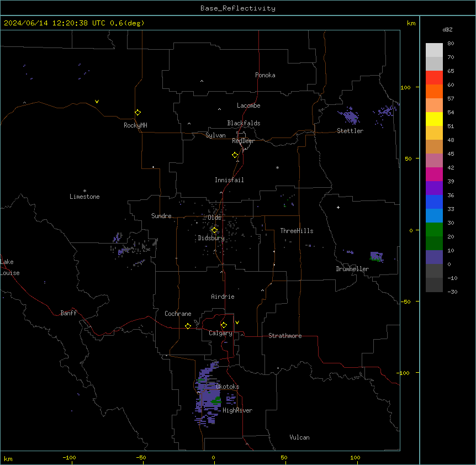Select the Calgary city label
Viewport: 476px width, 465px height.
220,333
